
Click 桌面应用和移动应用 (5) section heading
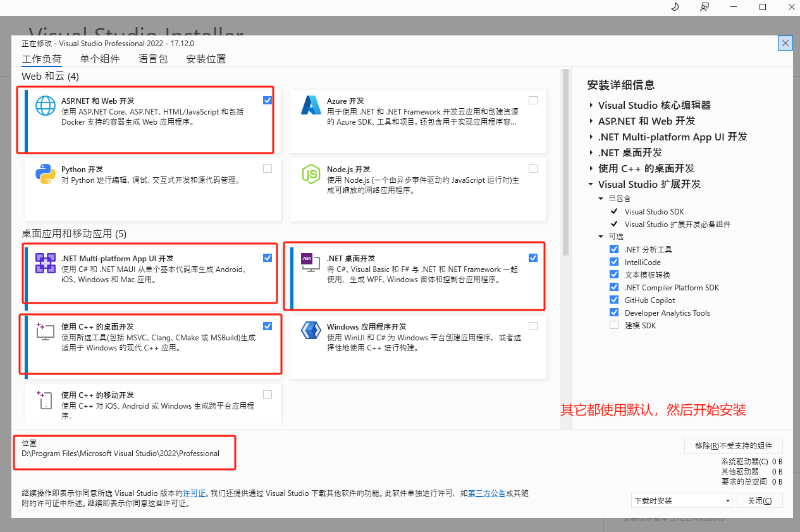pyautogui.click(x=74, y=234)
